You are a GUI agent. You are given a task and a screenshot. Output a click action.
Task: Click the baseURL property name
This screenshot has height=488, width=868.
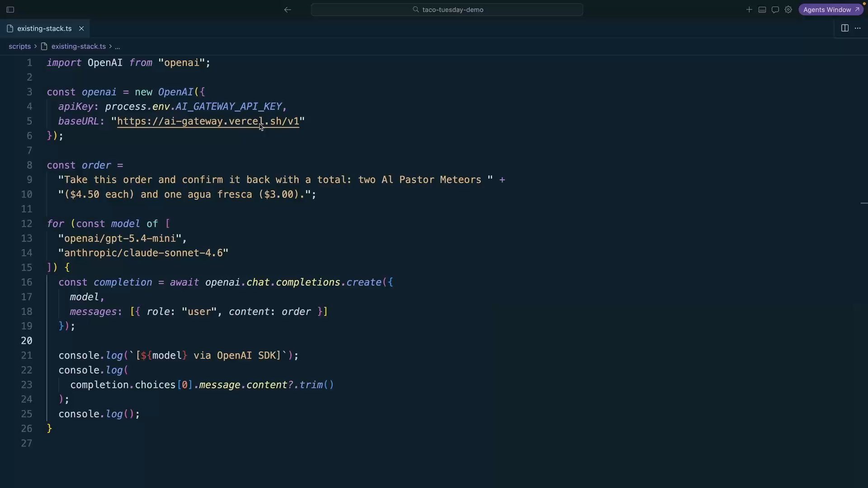coord(78,121)
